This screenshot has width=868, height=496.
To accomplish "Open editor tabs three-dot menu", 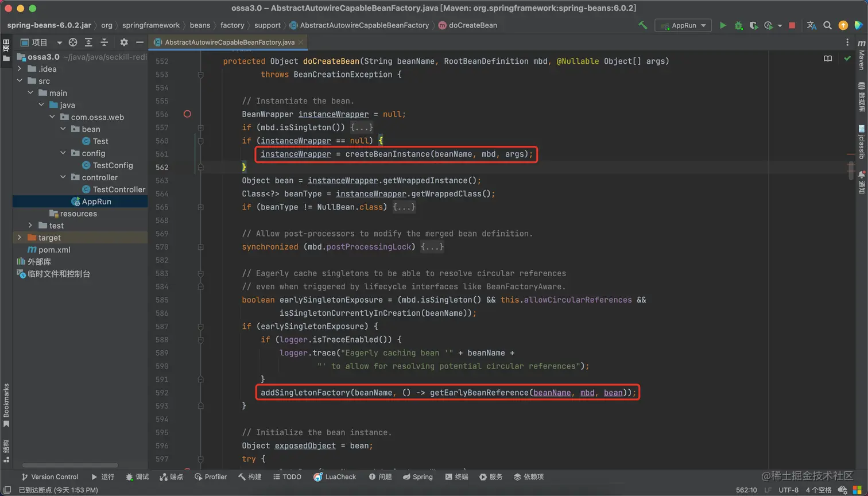I will [847, 42].
